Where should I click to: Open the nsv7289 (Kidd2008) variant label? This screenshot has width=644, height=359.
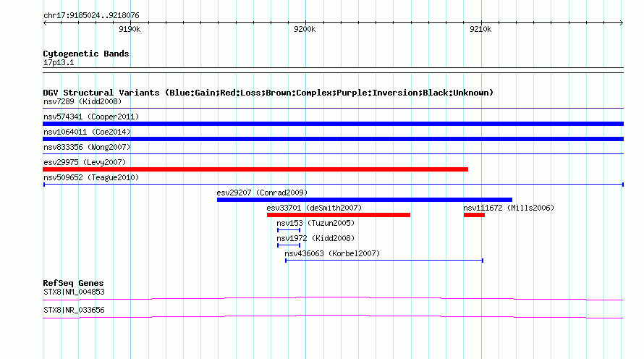click(x=82, y=101)
